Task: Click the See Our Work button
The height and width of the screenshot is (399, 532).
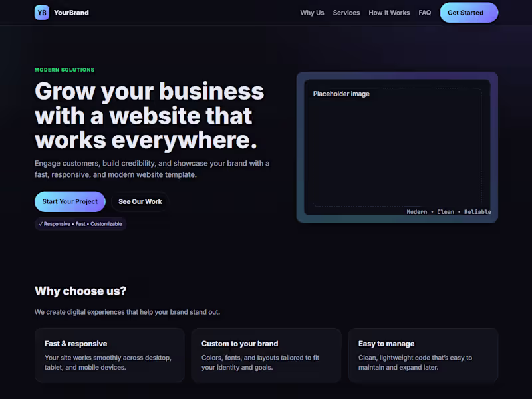Action: click(140, 201)
